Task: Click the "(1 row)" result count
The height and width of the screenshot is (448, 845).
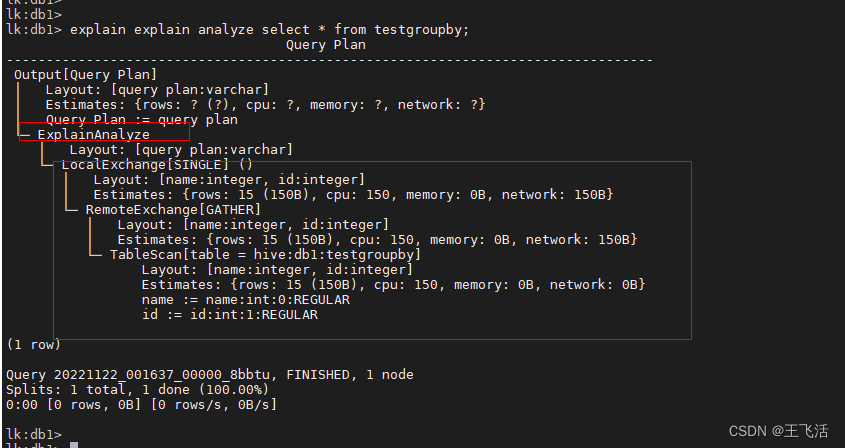Action: coord(34,344)
